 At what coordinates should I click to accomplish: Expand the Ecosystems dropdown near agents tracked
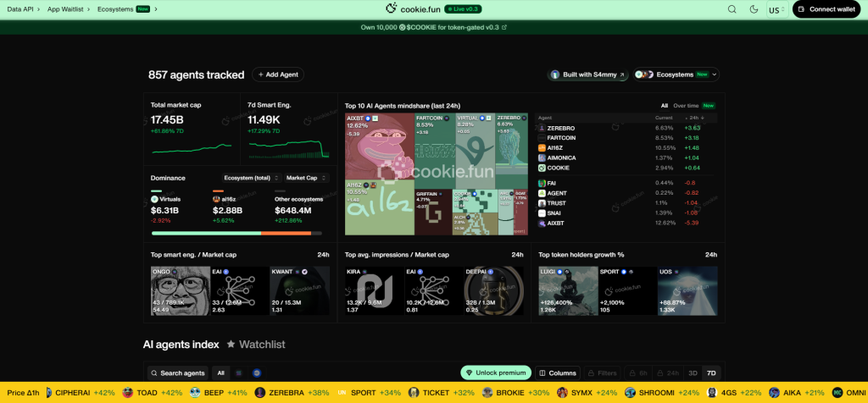tap(676, 75)
